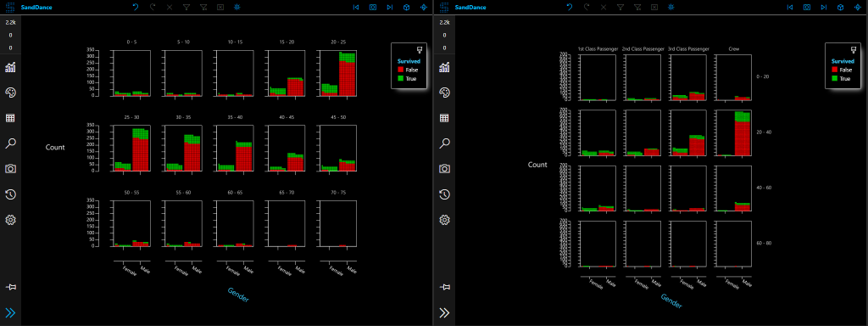Pin the sidebar in the right window

click(x=444, y=287)
